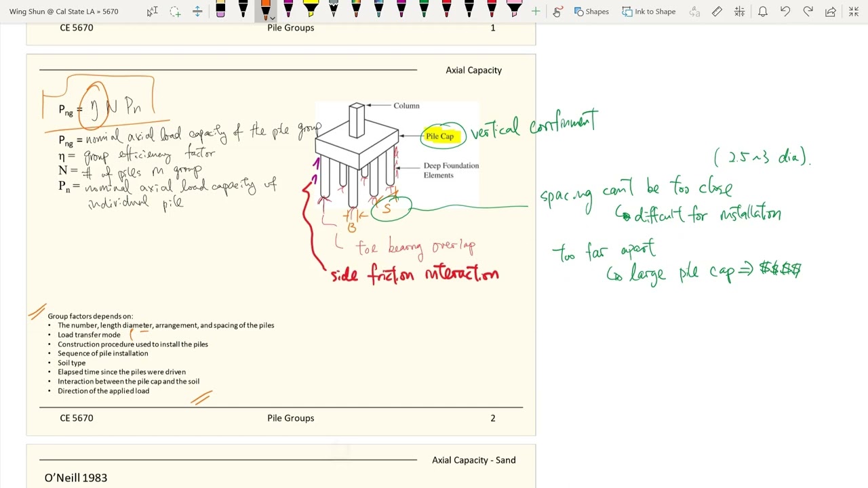Add a new pen with plus button
The height and width of the screenshot is (488, 868).
pyautogui.click(x=536, y=12)
